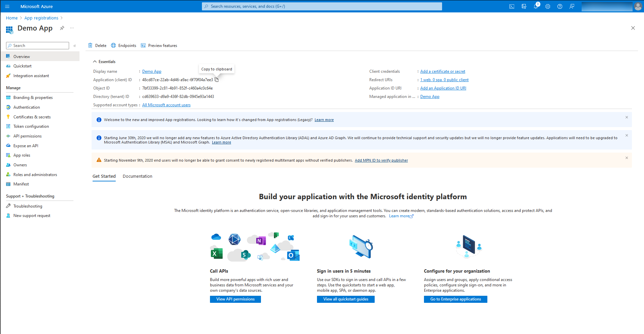Image resolution: width=644 pixels, height=334 pixels.
Task: Click View all quickstart guides
Action: [x=345, y=299]
